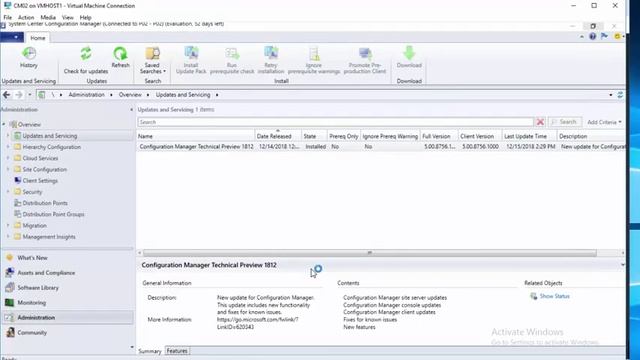
Task: Select Distribution Point Groups node
Action: coord(53,214)
